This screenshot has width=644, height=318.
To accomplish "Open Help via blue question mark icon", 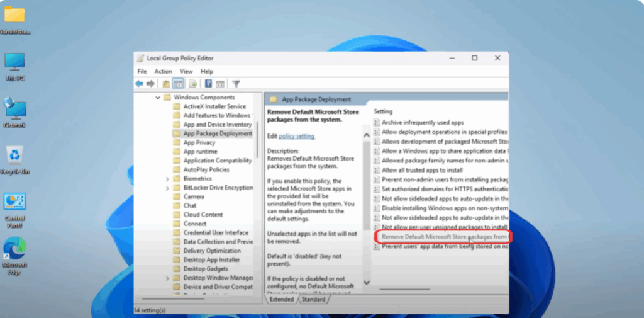I will [x=209, y=84].
